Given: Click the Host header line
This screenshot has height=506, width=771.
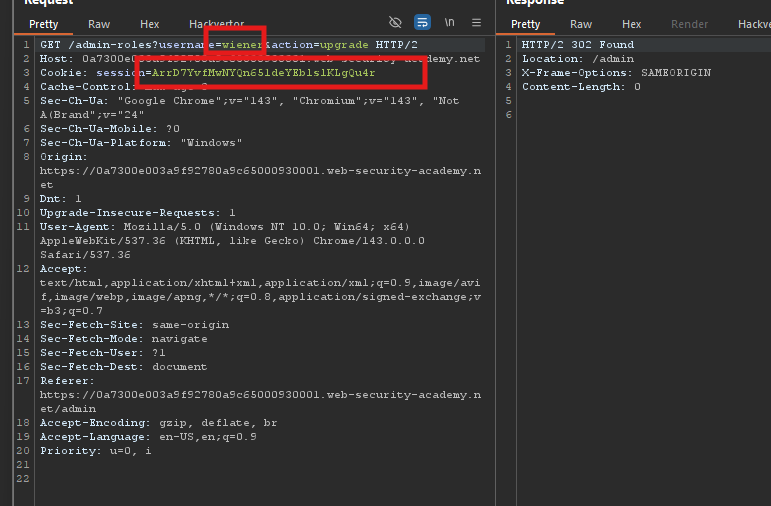Looking at the screenshot, I should pos(260,59).
